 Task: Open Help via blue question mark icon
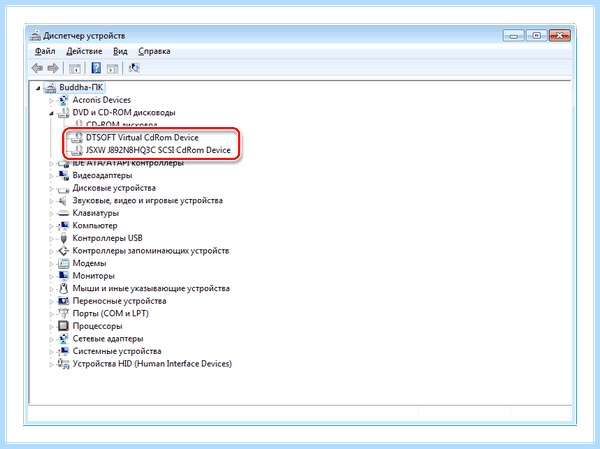[96, 68]
